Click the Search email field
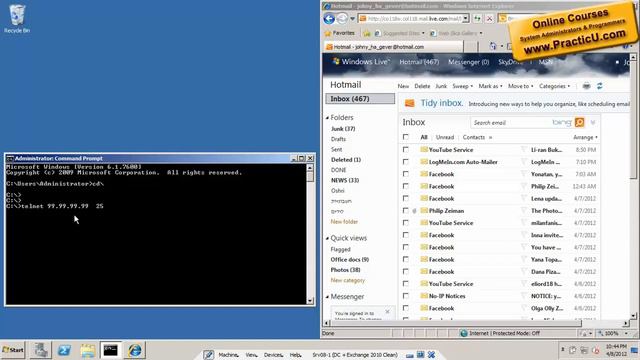Viewport: 640px width, 360px height. [511, 122]
